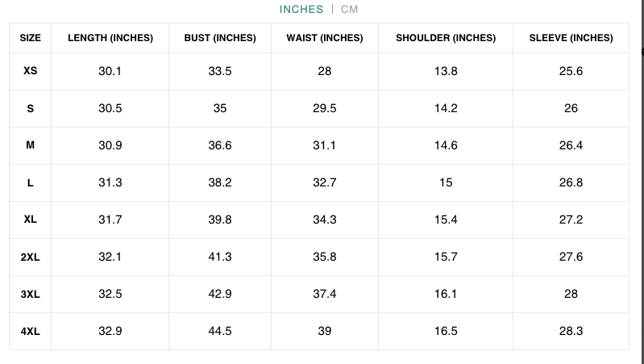Click the SIZE column header

31,38
